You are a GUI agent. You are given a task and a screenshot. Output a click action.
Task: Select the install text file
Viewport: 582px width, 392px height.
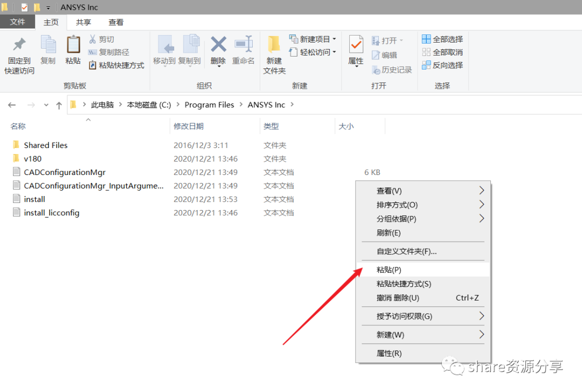34,199
